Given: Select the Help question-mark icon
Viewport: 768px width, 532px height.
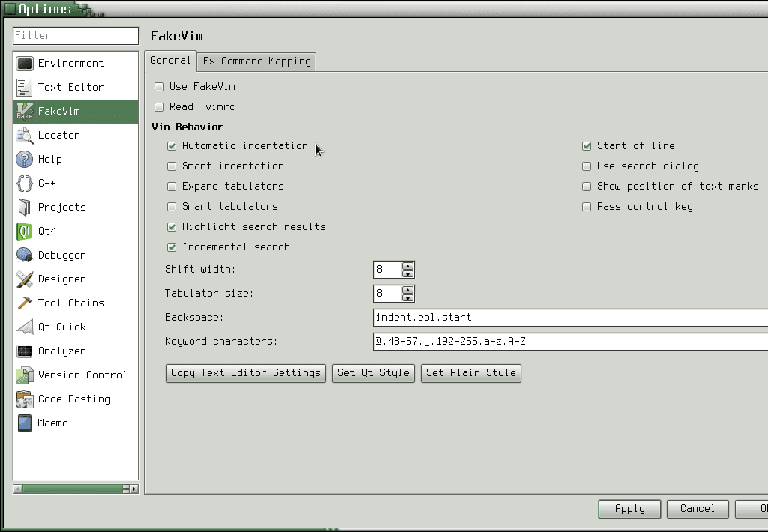Looking at the screenshot, I should (25, 159).
